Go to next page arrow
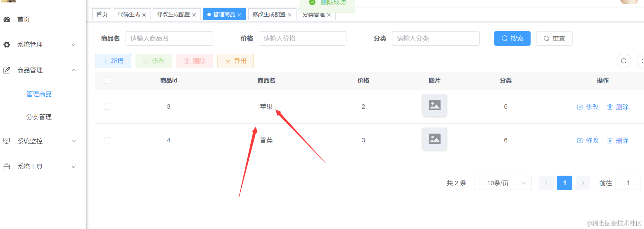Screen dimensions: 644x229 (x=583, y=183)
